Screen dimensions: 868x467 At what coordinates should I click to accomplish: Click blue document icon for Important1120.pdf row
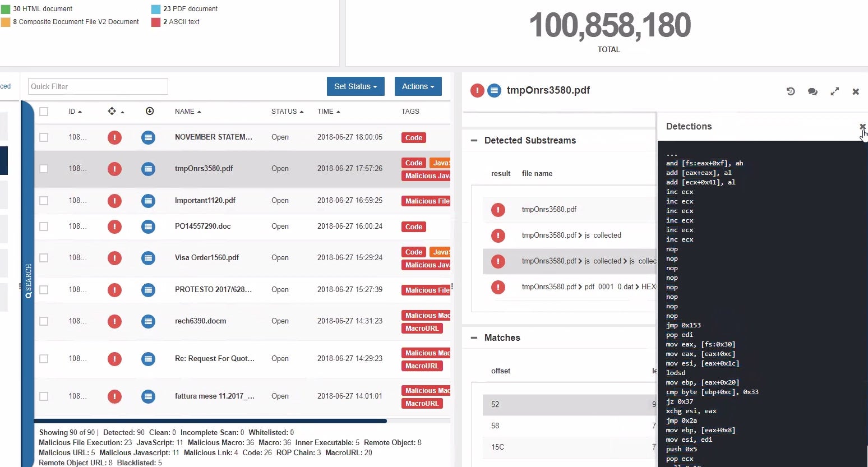pos(148,201)
